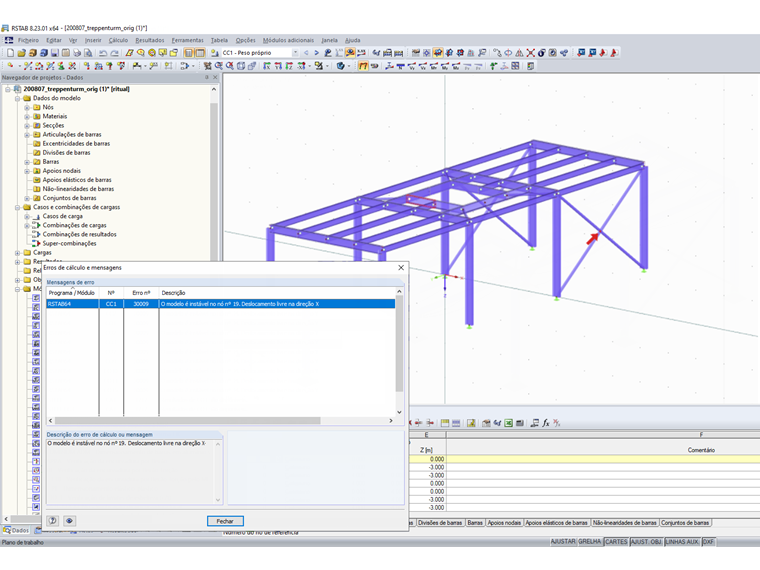Select the Excentricidades de barras tree item
Image resolution: width=760 pixels, height=570 pixels.
point(76,144)
